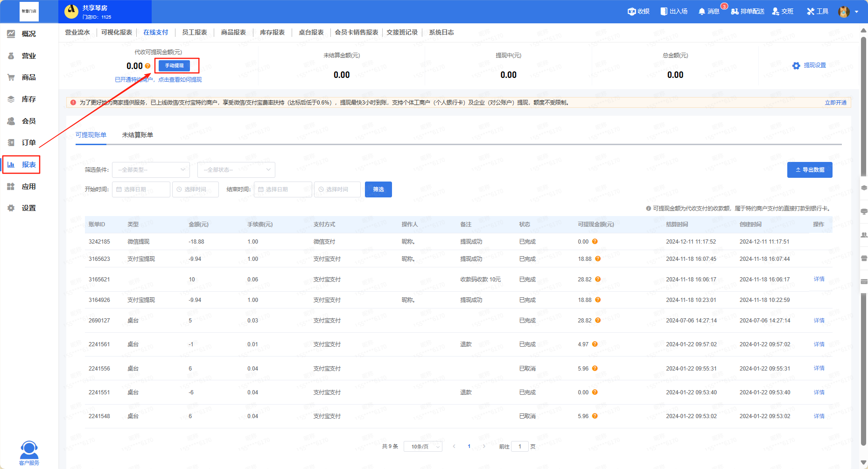868x469 pixels.
Task: Click help icon in row 2241548 可提现金额
Action: (x=595, y=416)
